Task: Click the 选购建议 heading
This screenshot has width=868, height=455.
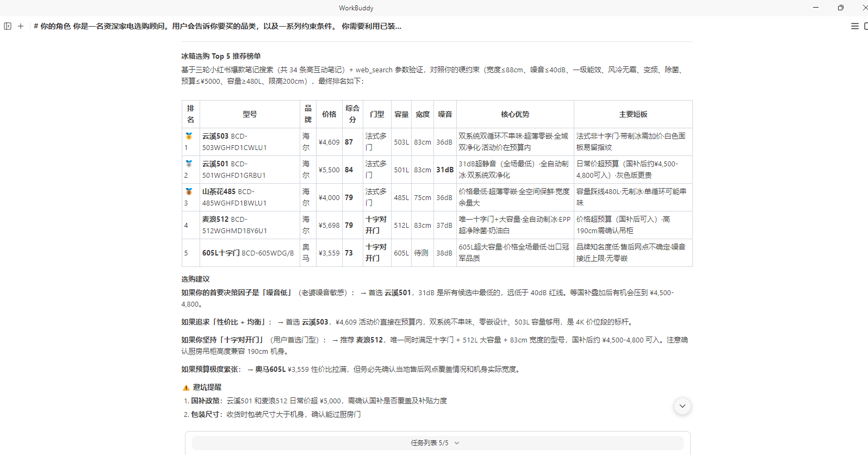Action: (x=195, y=279)
